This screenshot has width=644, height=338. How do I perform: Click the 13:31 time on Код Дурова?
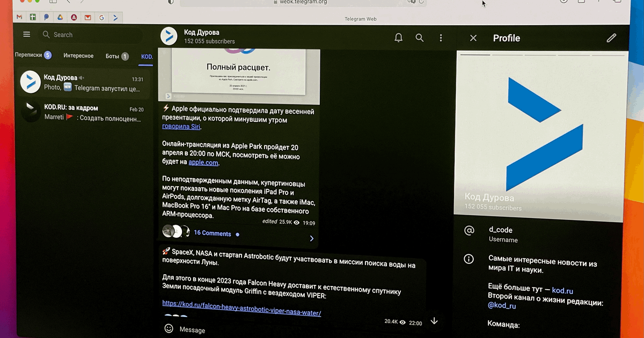tap(137, 79)
